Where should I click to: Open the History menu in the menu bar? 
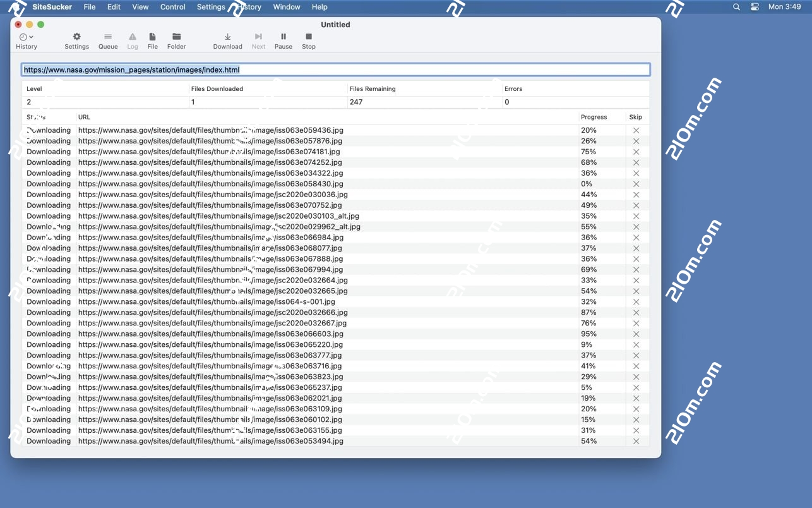point(249,7)
